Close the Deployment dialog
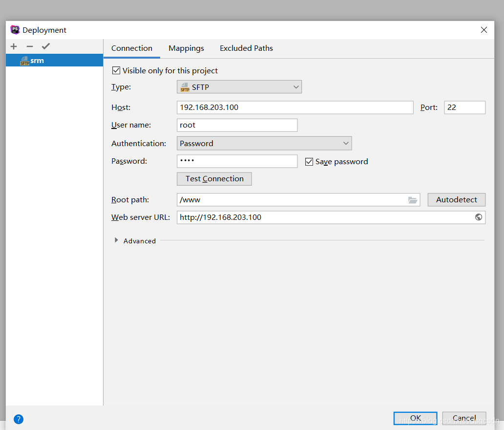The image size is (504, 430). click(484, 30)
